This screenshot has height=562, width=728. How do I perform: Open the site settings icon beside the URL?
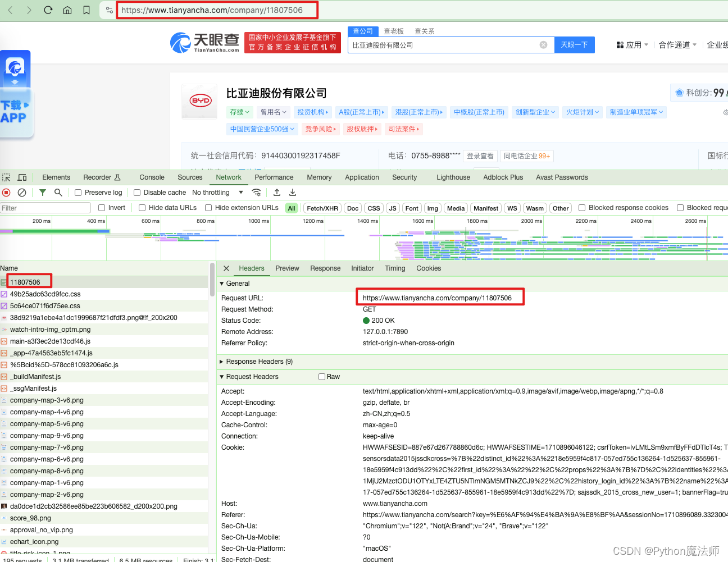tap(110, 10)
